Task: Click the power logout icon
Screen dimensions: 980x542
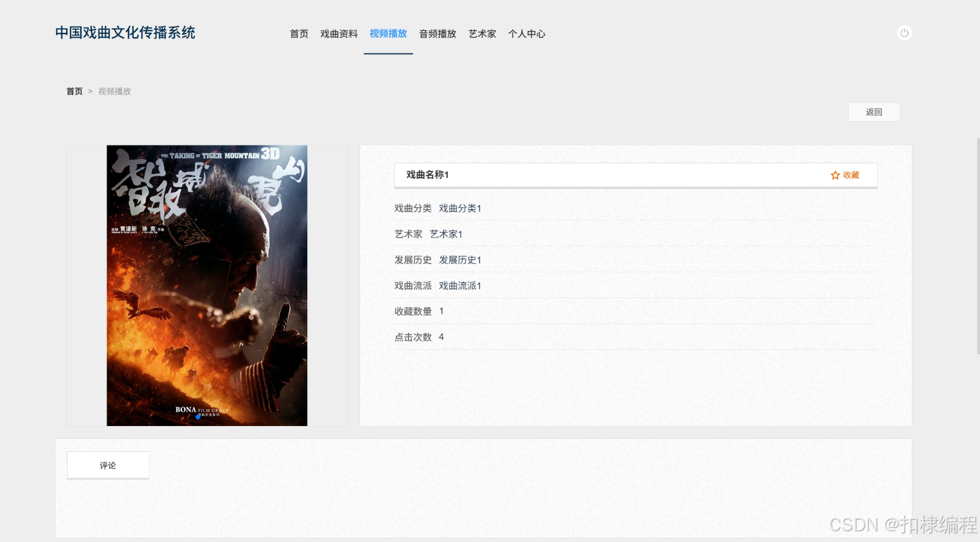Action: click(904, 33)
